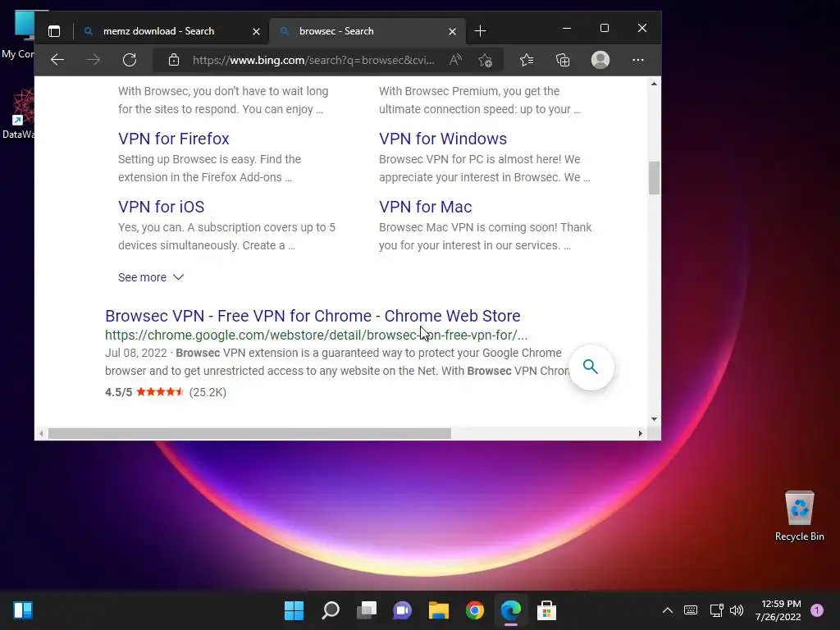Click the floating search magnifier button
This screenshot has width=840, height=630.
coord(591,367)
